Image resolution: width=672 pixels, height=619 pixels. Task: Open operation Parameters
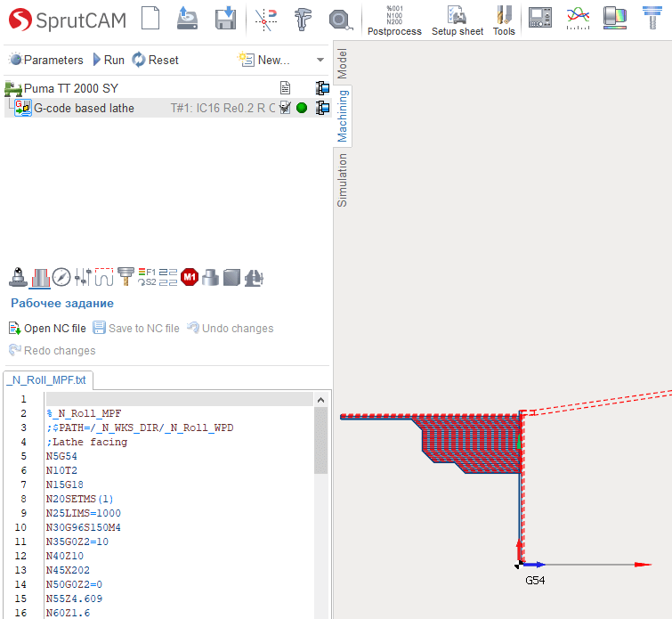click(x=46, y=60)
